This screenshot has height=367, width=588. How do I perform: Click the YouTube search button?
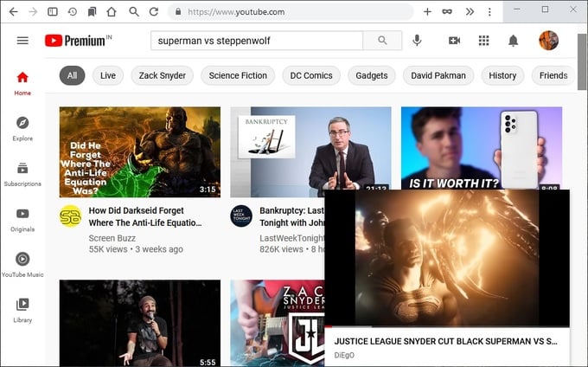382,41
